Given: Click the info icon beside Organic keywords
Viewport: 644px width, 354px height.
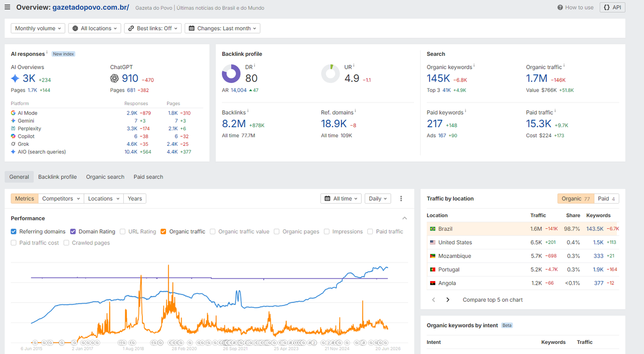Looking at the screenshot, I should point(474,66).
